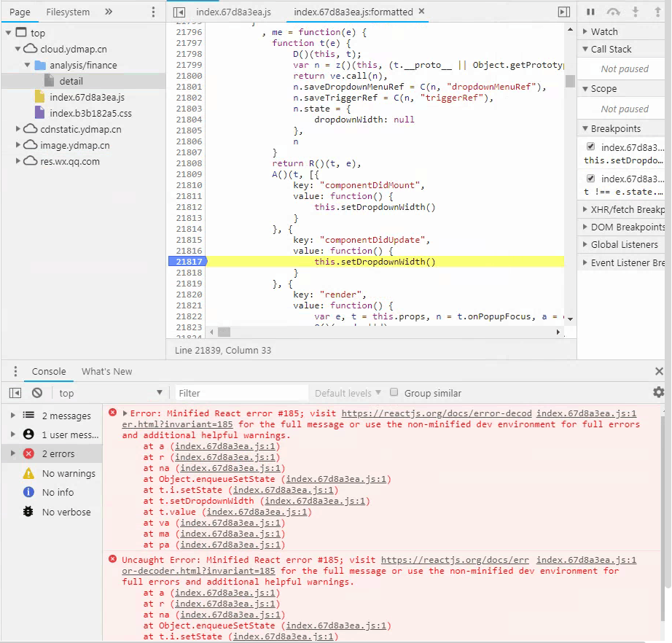Step over next function call
The image size is (672, 643).
pyautogui.click(x=613, y=12)
